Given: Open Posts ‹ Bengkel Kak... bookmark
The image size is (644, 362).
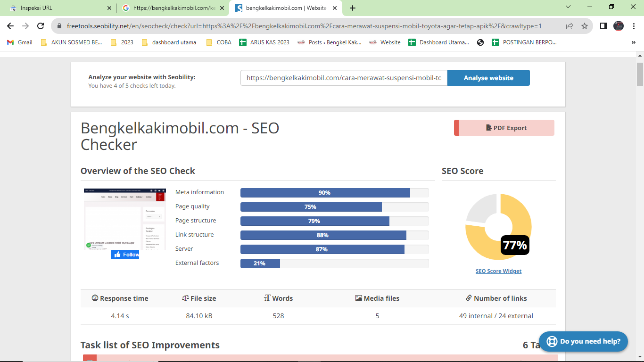Looking at the screenshot, I should click(x=330, y=42).
